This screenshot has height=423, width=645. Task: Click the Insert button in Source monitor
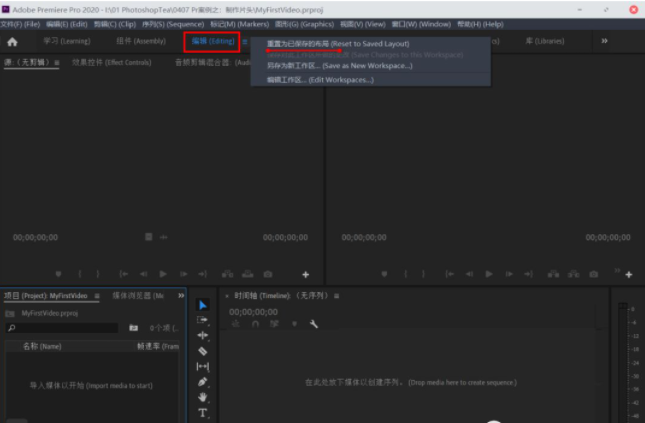[227, 274]
